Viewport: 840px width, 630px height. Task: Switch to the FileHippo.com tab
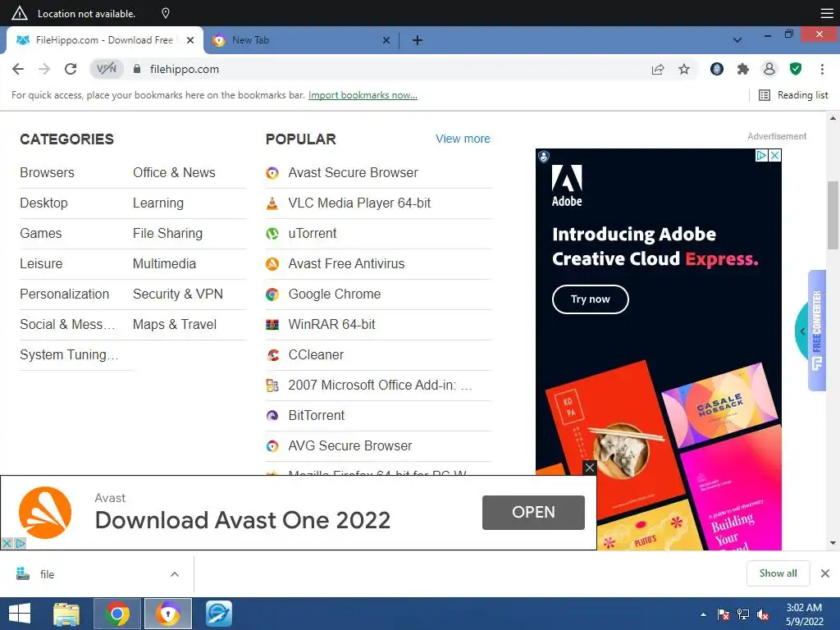click(x=104, y=40)
